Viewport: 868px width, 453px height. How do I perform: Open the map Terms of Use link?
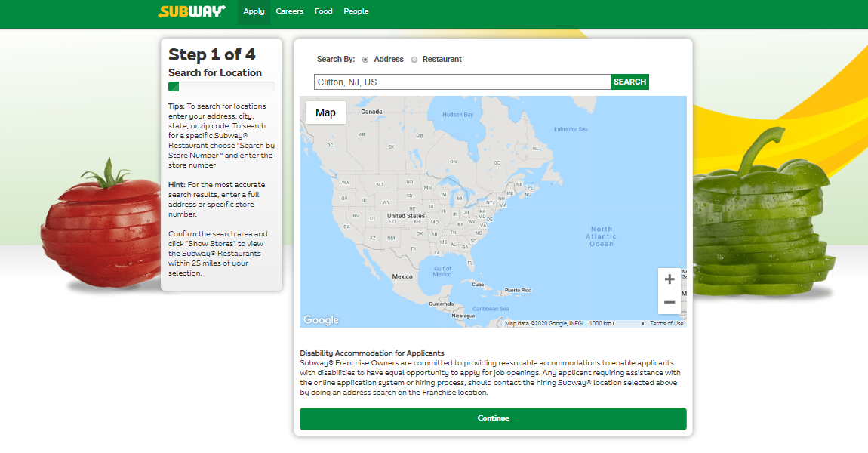coord(666,323)
